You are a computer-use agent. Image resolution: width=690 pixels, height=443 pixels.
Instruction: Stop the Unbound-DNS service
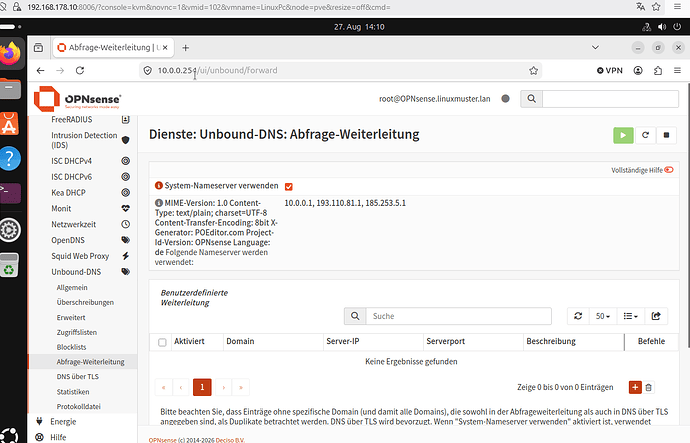(666, 135)
